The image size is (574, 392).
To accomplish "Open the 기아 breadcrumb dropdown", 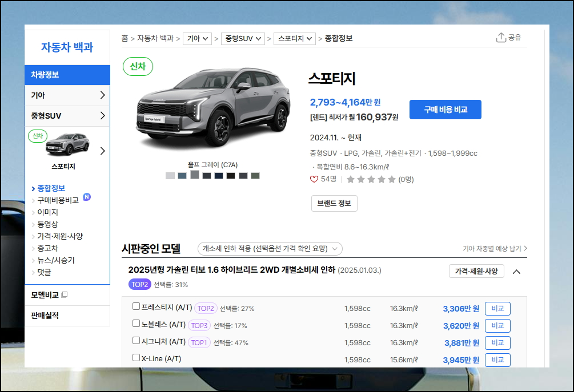I will [x=197, y=38].
